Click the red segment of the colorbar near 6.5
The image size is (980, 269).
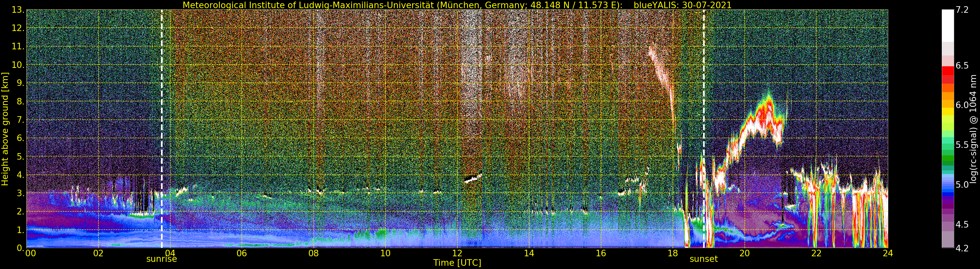click(948, 71)
